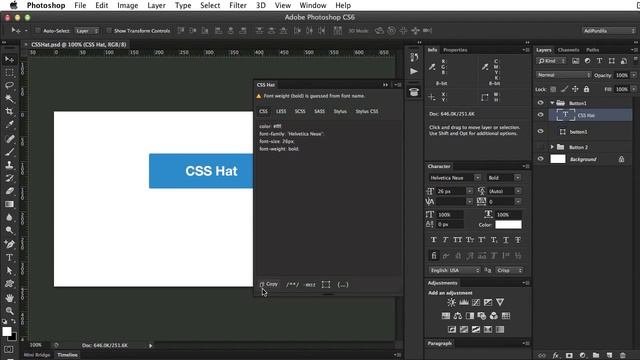640x360 pixels.
Task: Select the Magic Wand tool
Action: click(x=9, y=98)
